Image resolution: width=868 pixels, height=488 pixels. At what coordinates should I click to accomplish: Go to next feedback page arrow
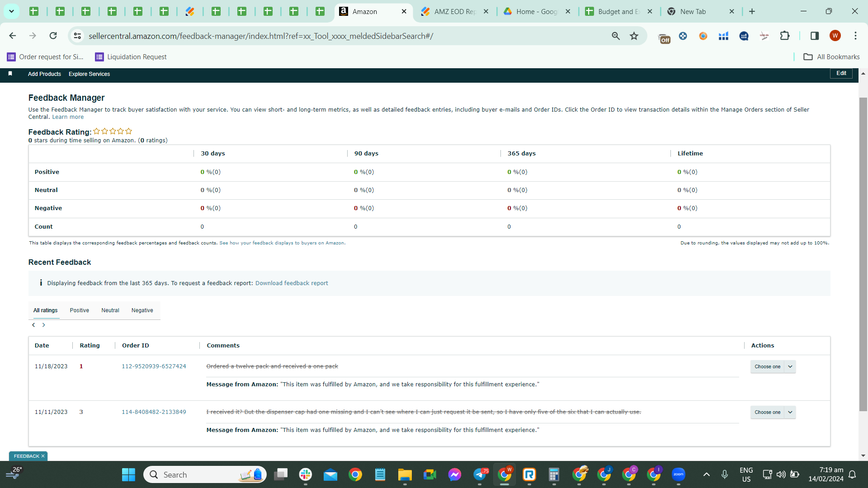coord(43,325)
